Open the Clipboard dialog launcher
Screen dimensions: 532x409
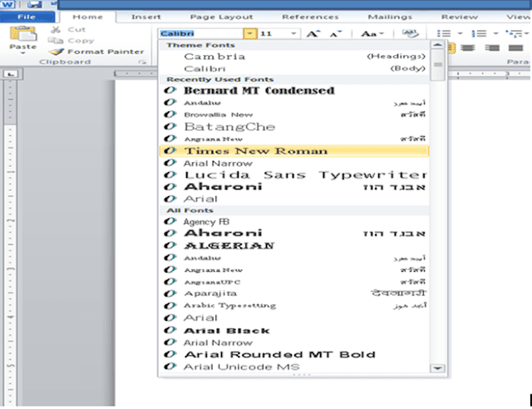(x=142, y=62)
